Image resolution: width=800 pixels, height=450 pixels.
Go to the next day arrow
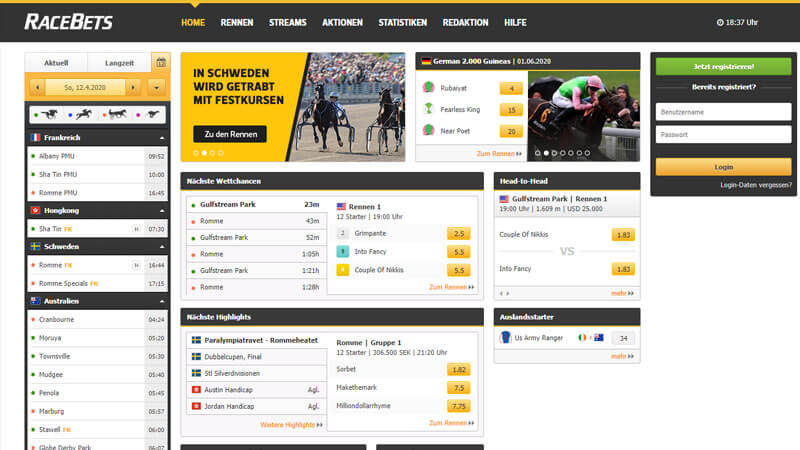coord(133,87)
